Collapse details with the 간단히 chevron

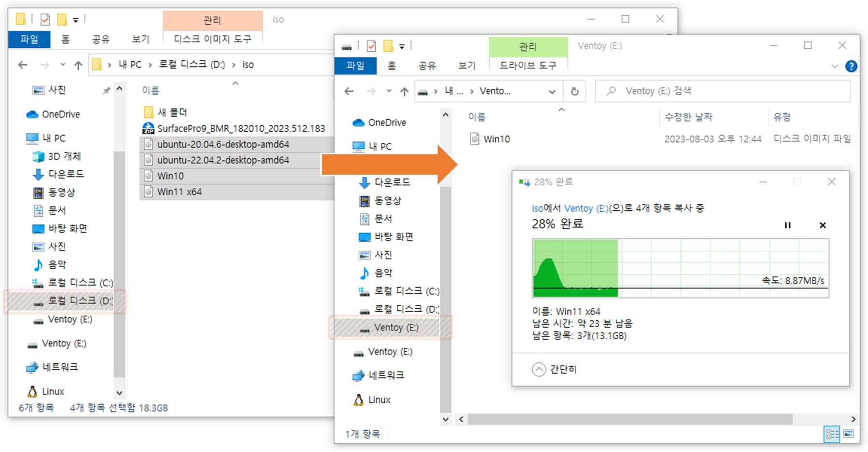[539, 370]
